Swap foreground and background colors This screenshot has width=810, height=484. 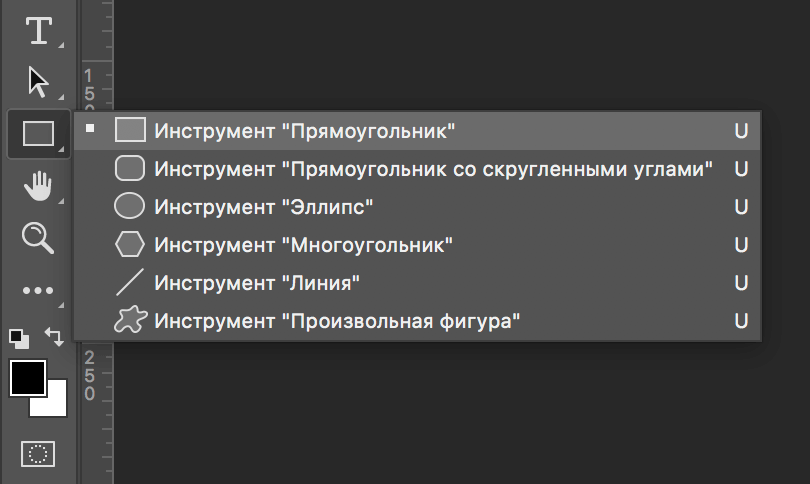coord(55,338)
